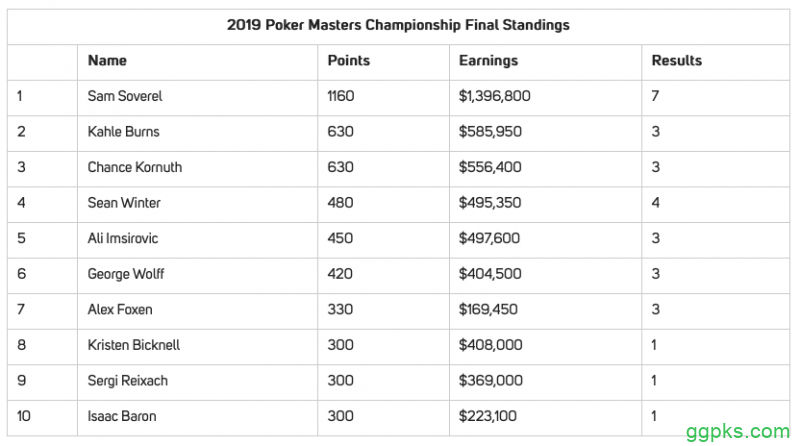Select the Name column header
Screen dimensions: 800x446
107,61
